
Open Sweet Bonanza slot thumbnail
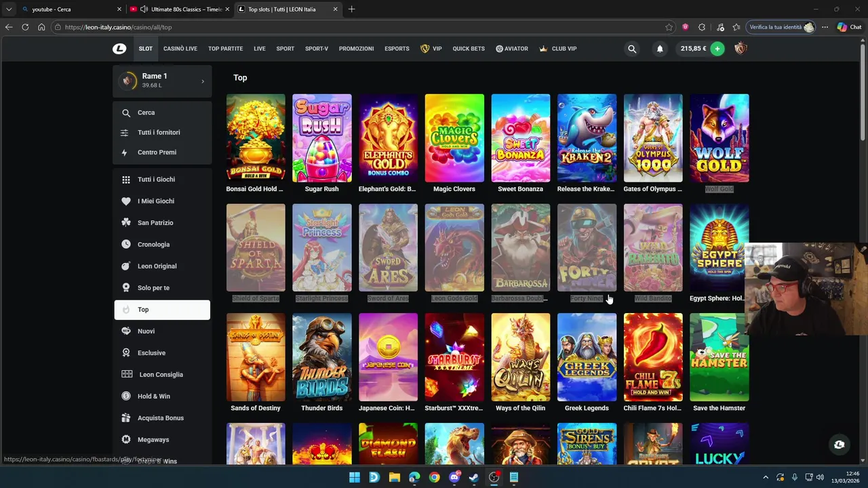(x=520, y=138)
